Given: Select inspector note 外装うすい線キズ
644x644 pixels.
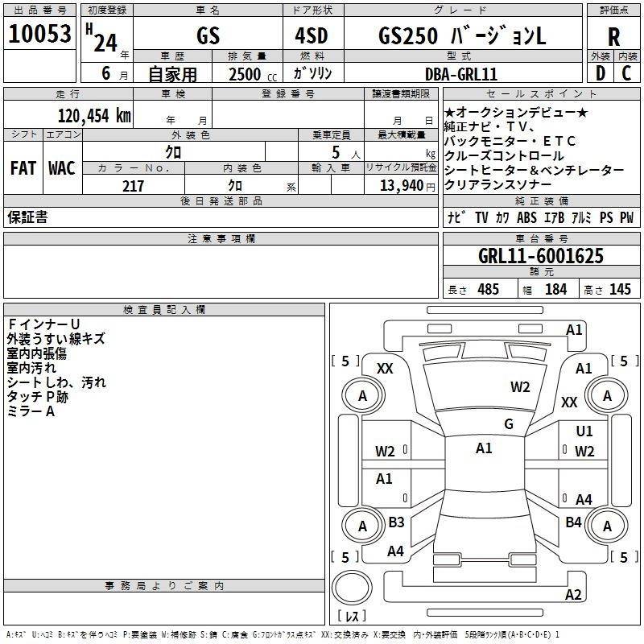Looking at the screenshot, I should point(56,338).
